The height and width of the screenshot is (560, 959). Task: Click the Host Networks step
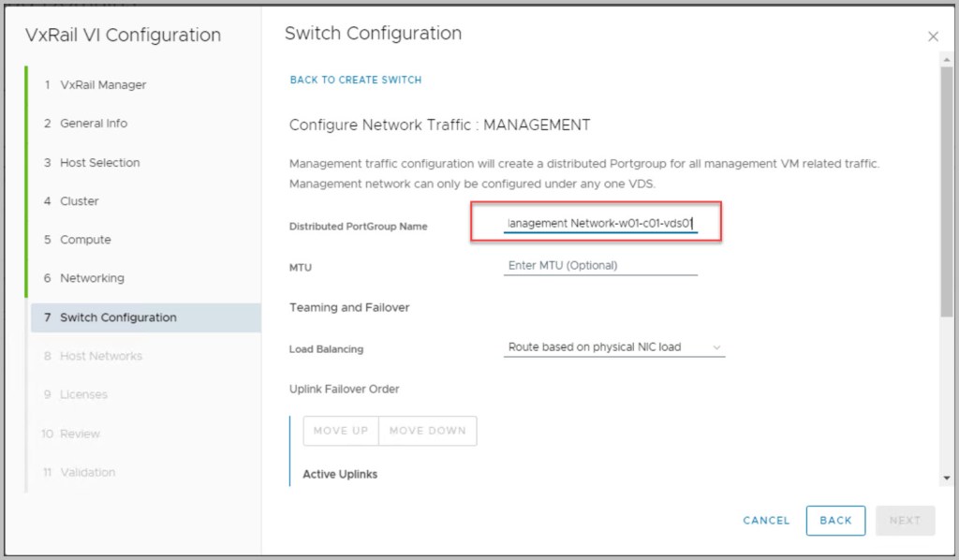tap(101, 356)
